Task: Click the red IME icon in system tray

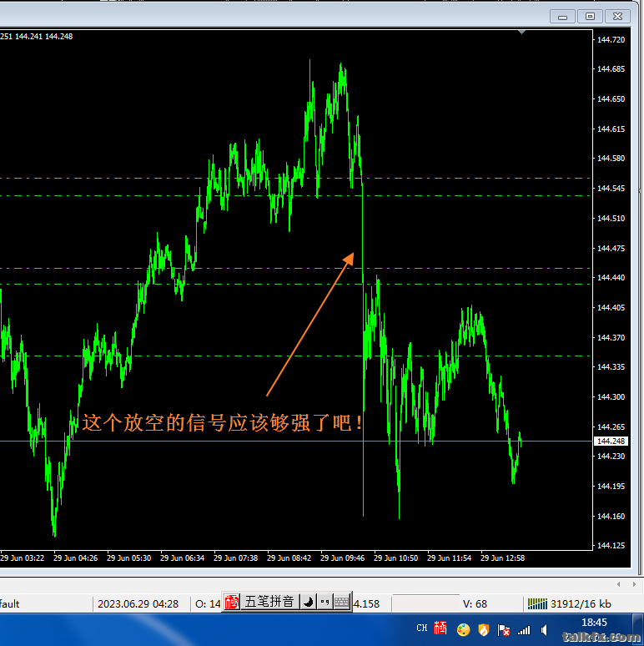Action: click(x=440, y=628)
